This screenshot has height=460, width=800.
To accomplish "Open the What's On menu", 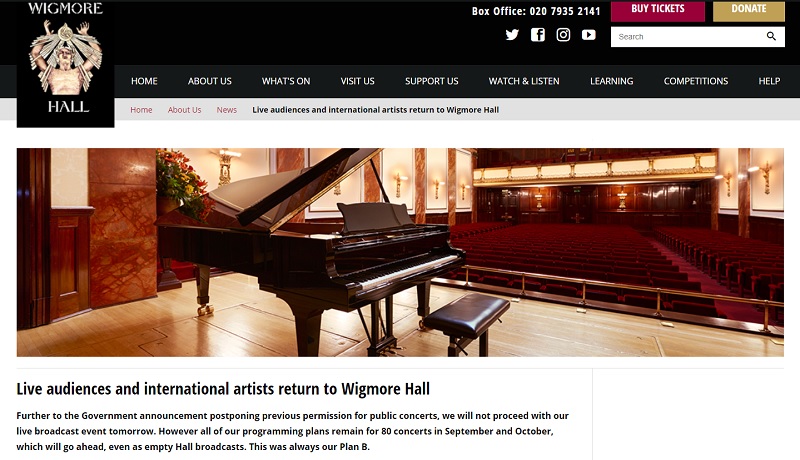I will click(286, 81).
